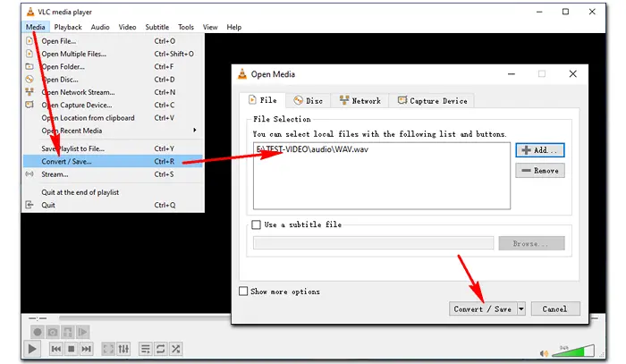Click the subtitle file path field
This screenshot has width=626, height=364.
pos(373,243)
